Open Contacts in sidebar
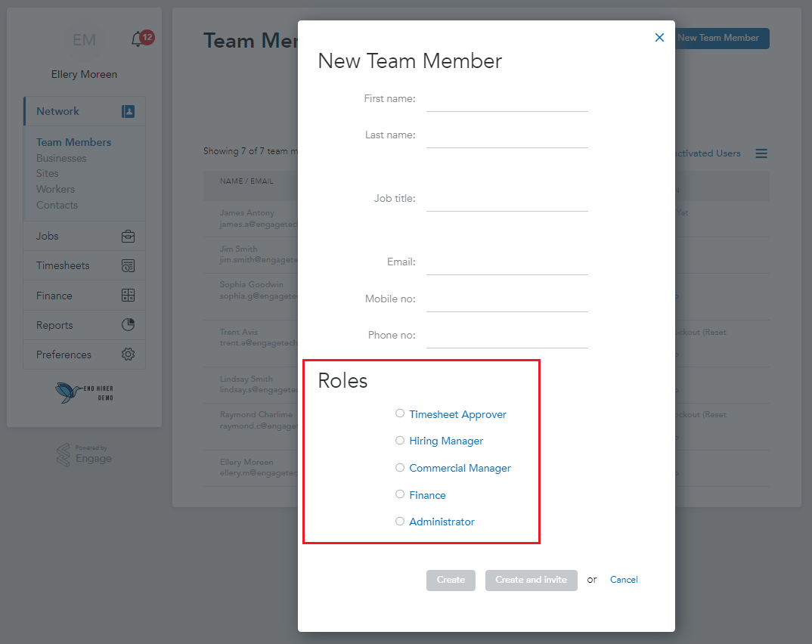Viewport: 812px width, 644px height. (57, 206)
